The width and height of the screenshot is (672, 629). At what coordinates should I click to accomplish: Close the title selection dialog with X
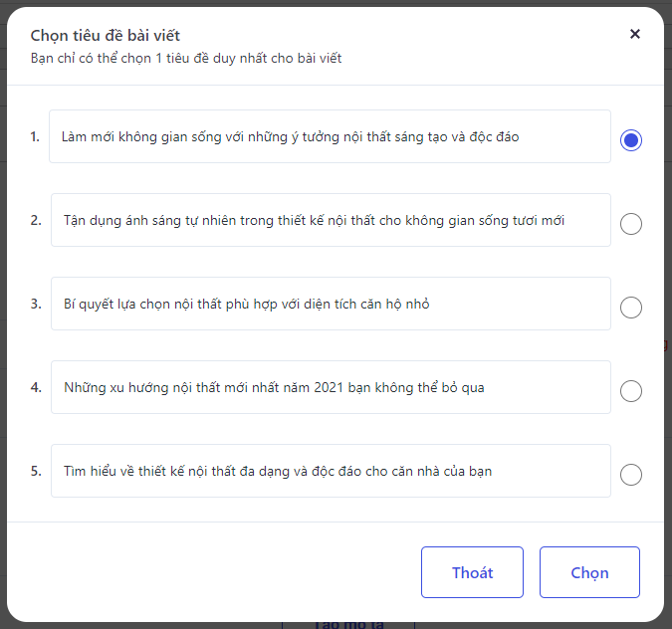(635, 34)
